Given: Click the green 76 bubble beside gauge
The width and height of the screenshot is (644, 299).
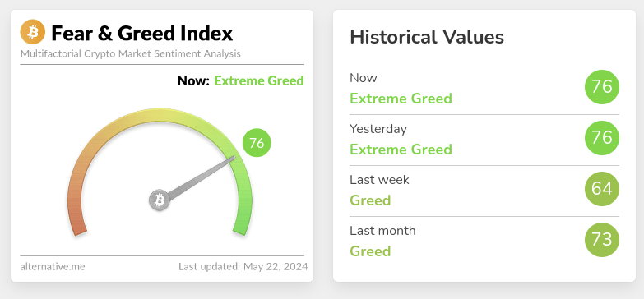Looking at the screenshot, I should click(x=257, y=143).
